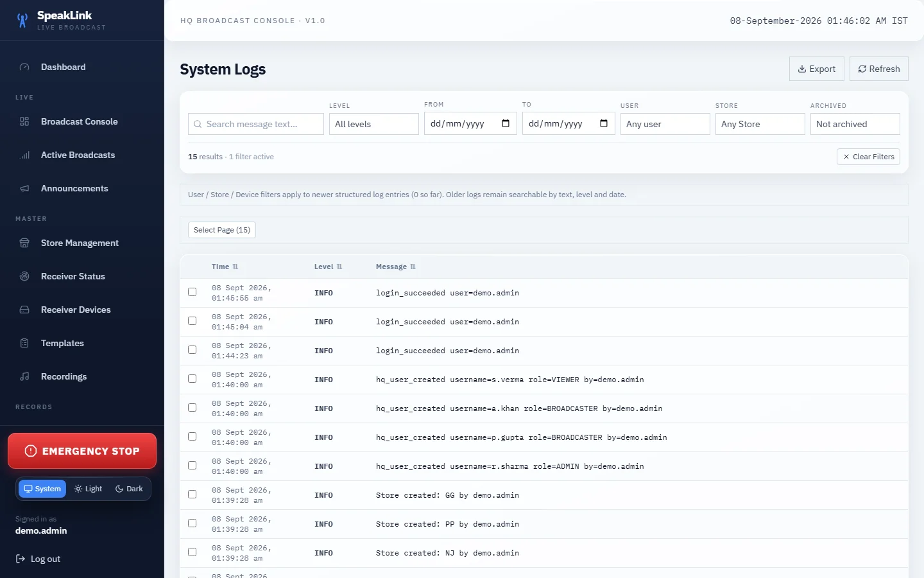Check the Store created PP row
This screenshot has width=924, height=578.
click(192, 523)
